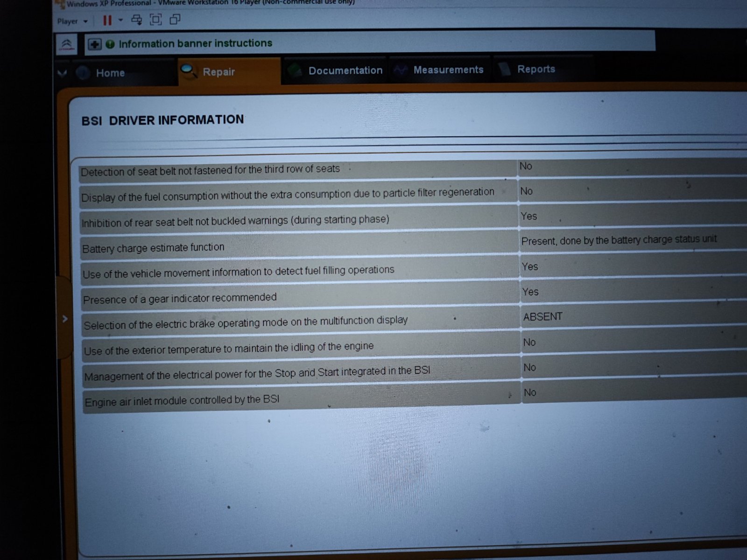Image resolution: width=747 pixels, height=560 pixels.
Task: Click 'Present, done by the battery charge status unit'
Action: (619, 240)
